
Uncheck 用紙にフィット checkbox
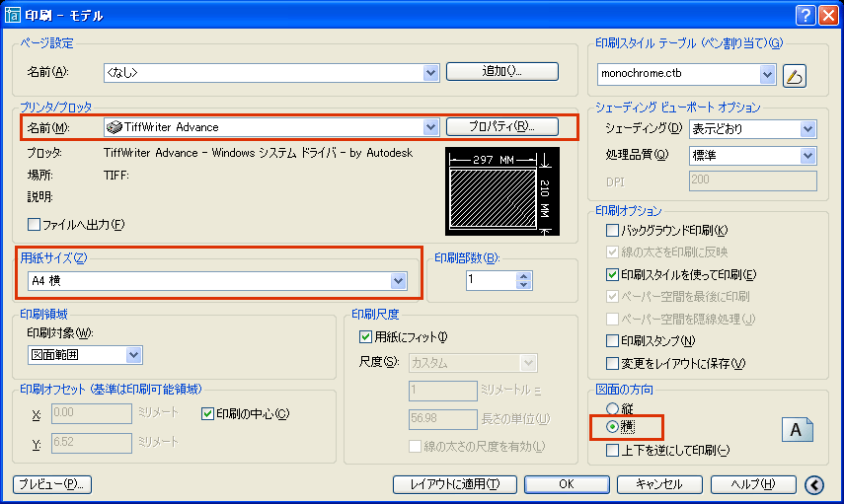coord(365,337)
